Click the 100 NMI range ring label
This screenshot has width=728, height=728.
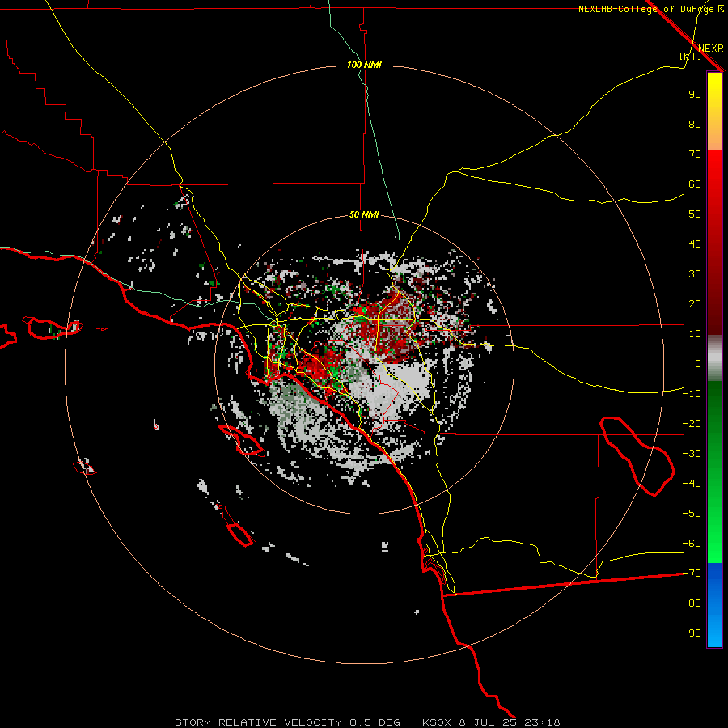364,65
